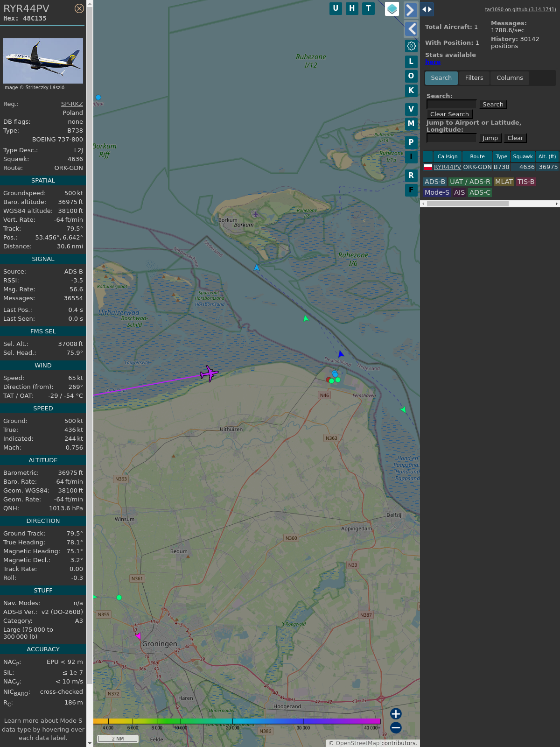
Task: Toggle the V map button
Action: click(411, 109)
